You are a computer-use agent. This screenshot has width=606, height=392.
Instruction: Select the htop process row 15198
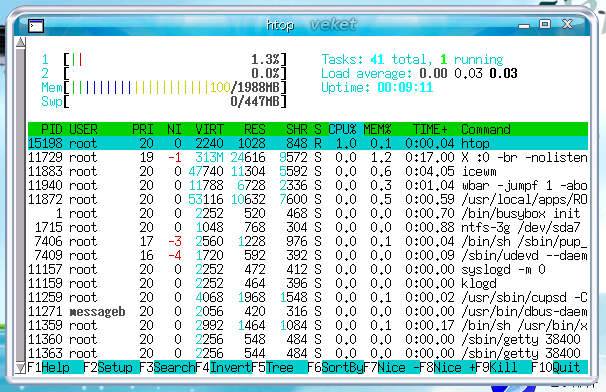tap(308, 143)
